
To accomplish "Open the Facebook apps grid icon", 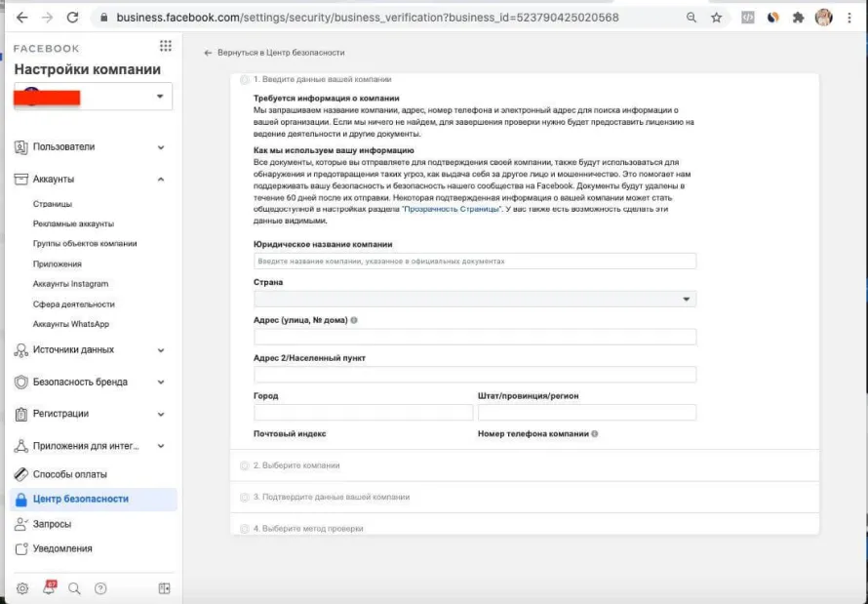I will pos(165,46).
